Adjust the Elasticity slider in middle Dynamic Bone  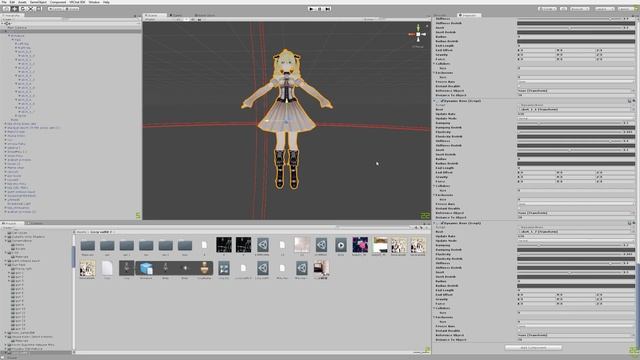569,132
